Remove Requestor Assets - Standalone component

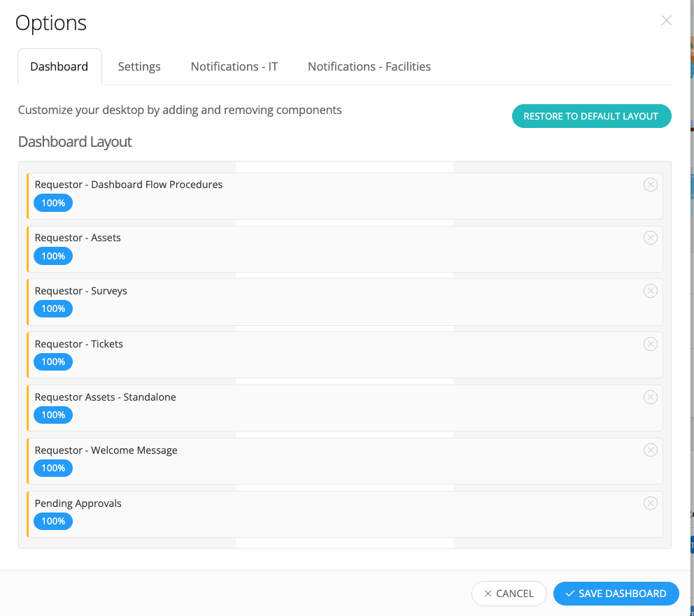click(x=650, y=396)
